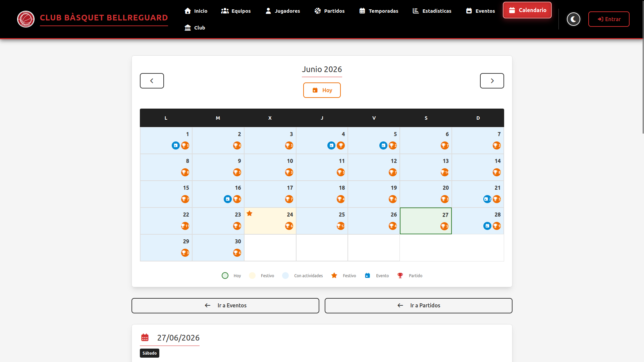Open the Temporadas menu item
644x362 pixels.
(x=379, y=11)
